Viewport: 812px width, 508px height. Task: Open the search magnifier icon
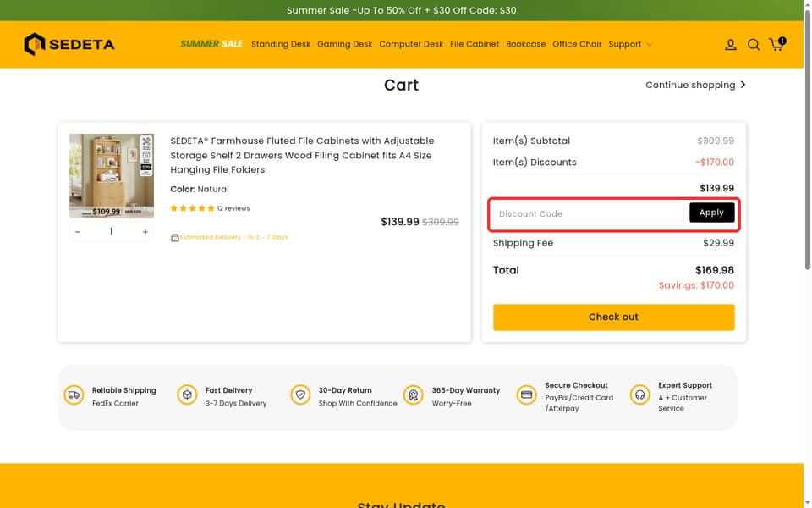[754, 45]
